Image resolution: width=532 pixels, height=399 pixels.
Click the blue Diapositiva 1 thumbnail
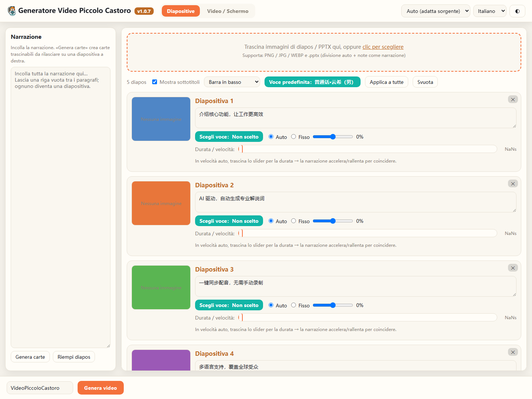click(161, 119)
